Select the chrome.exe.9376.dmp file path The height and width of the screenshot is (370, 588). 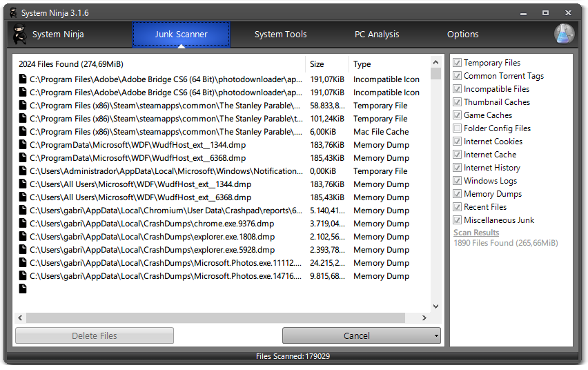152,224
